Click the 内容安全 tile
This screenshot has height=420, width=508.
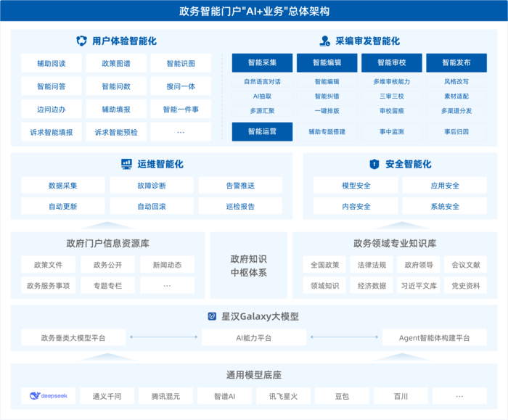[356, 206]
